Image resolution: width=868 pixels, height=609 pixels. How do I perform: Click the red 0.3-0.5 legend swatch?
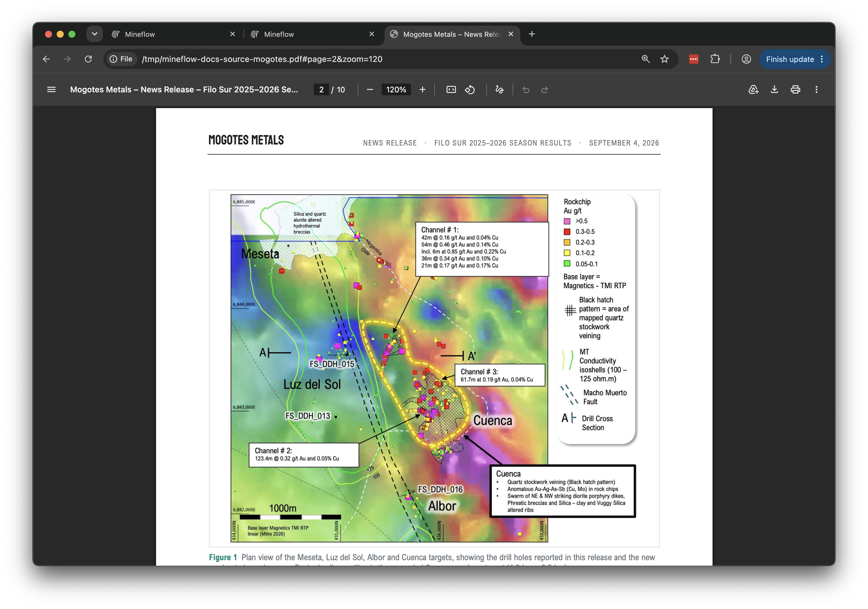567,232
